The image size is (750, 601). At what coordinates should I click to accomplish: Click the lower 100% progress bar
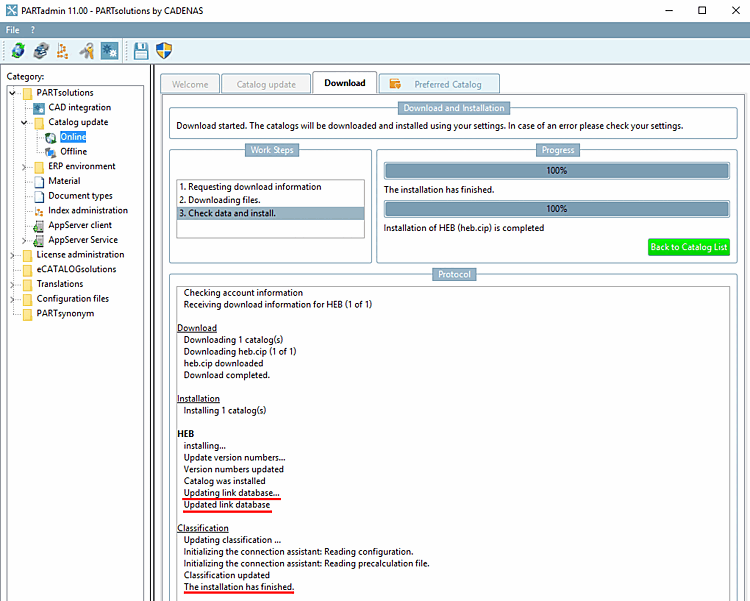[x=557, y=209]
